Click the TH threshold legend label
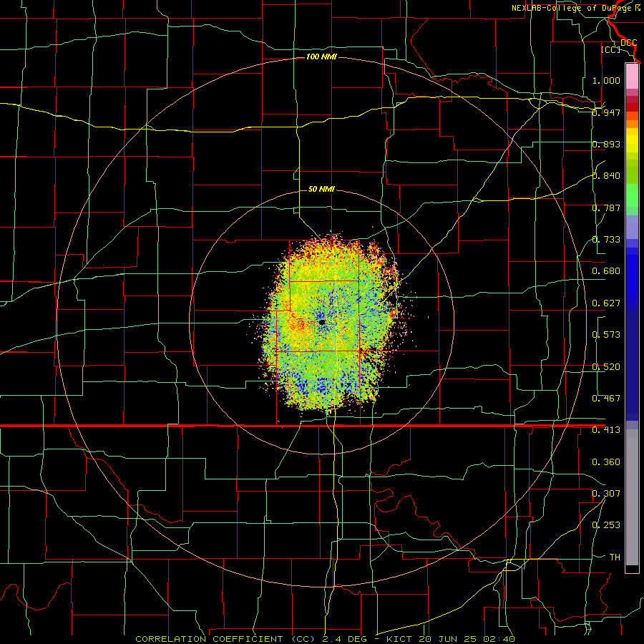The width and height of the screenshot is (644, 644). click(615, 557)
